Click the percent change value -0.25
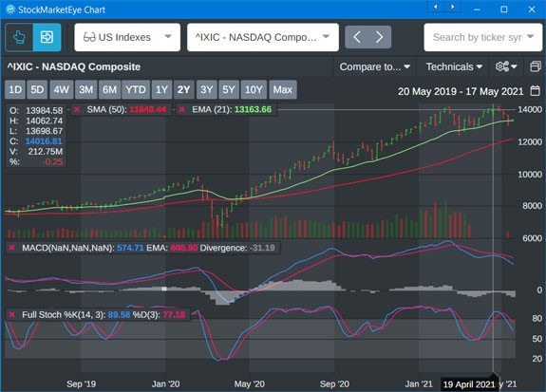 pyautogui.click(x=52, y=162)
